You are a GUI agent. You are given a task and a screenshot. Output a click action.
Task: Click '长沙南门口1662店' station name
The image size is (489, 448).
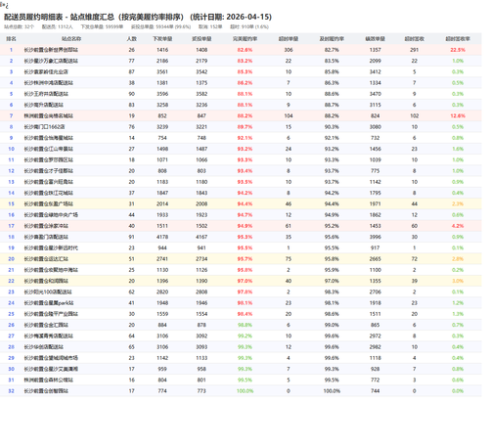pyautogui.click(x=44, y=127)
